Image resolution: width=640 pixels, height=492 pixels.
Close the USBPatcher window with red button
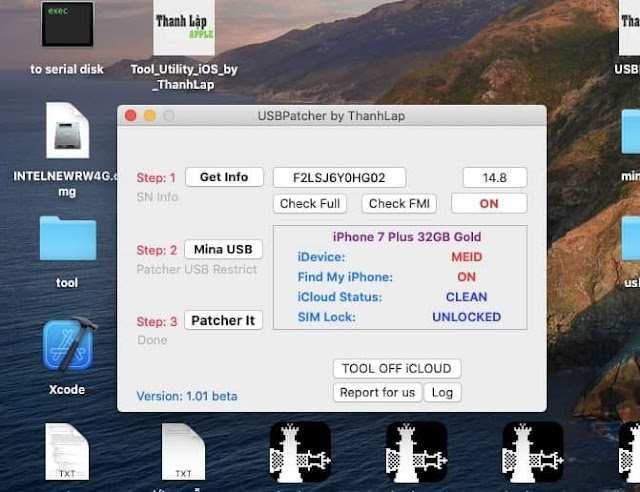131,116
